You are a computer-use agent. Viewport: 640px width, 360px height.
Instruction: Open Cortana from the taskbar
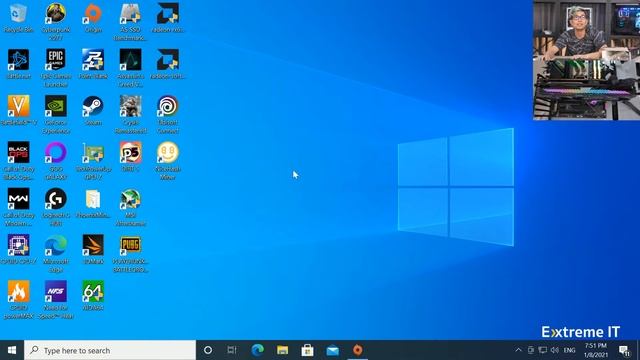pos(208,350)
